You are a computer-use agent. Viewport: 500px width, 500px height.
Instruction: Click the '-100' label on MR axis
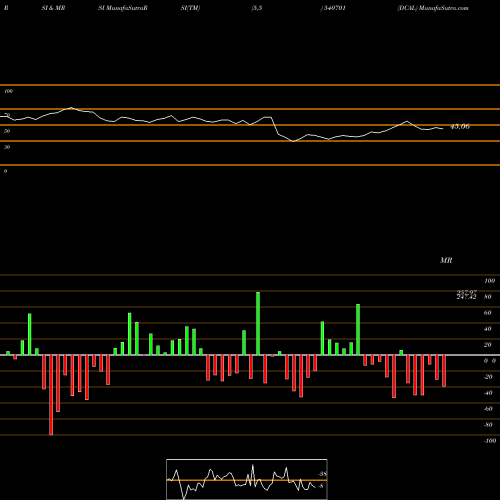point(490,441)
